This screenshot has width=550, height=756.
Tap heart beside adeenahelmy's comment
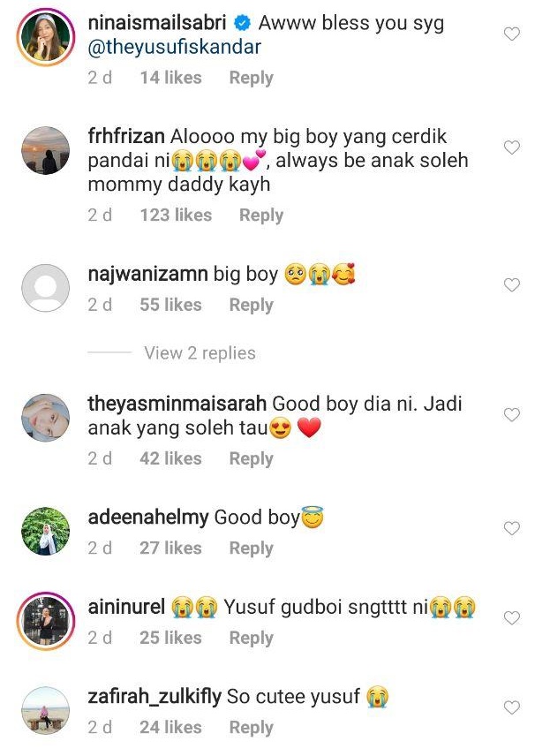pyautogui.click(x=511, y=528)
